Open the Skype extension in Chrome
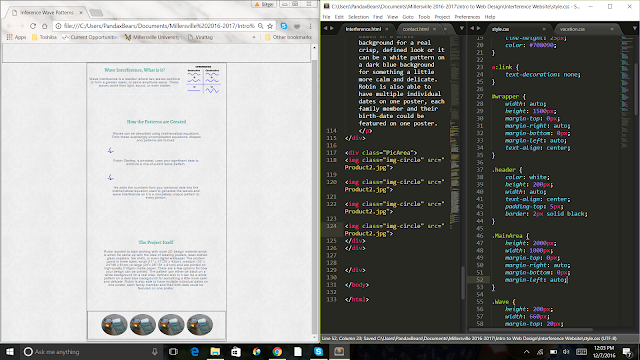This screenshot has width=640, height=360. tap(284, 26)
